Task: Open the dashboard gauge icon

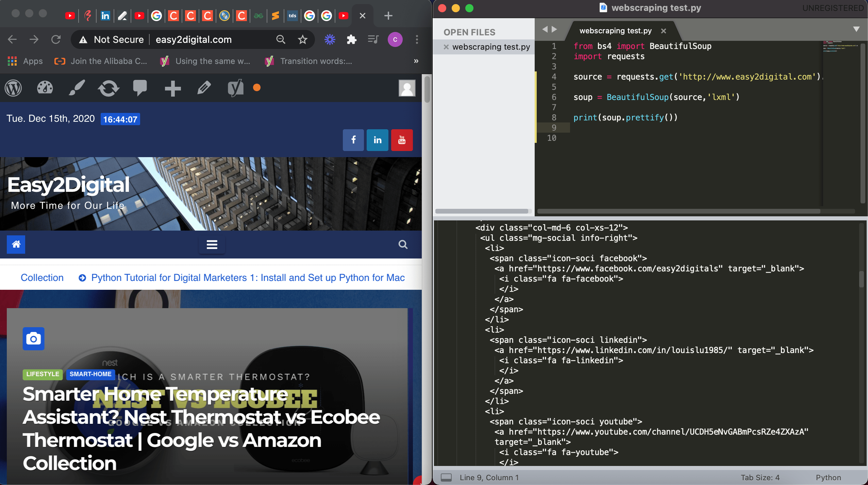Action: [x=45, y=88]
